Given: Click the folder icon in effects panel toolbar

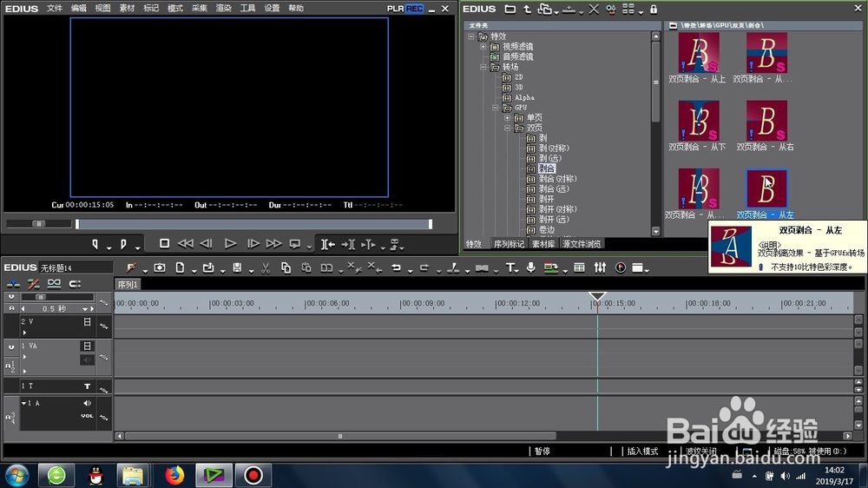Looking at the screenshot, I should 510,10.
